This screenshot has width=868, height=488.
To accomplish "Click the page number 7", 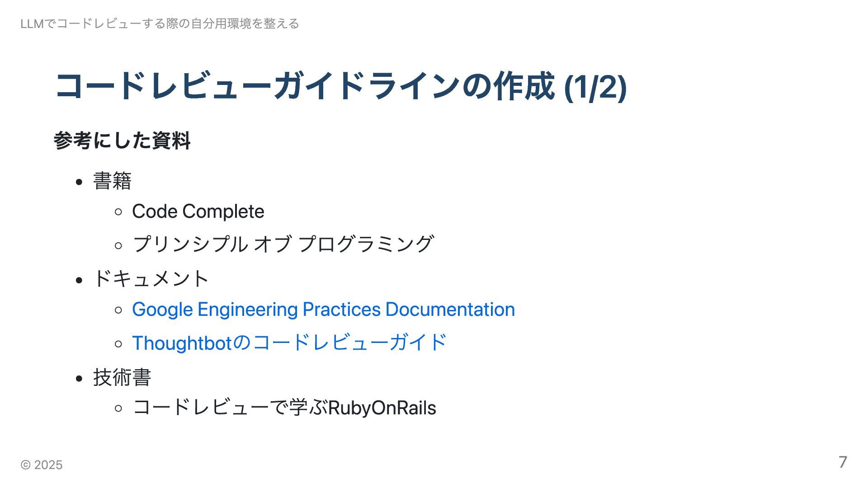I will click(x=843, y=462).
